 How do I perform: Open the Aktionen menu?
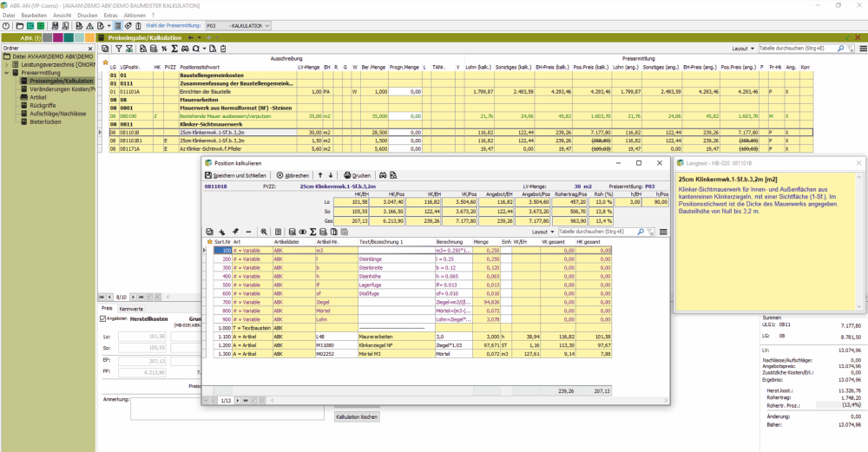point(135,16)
